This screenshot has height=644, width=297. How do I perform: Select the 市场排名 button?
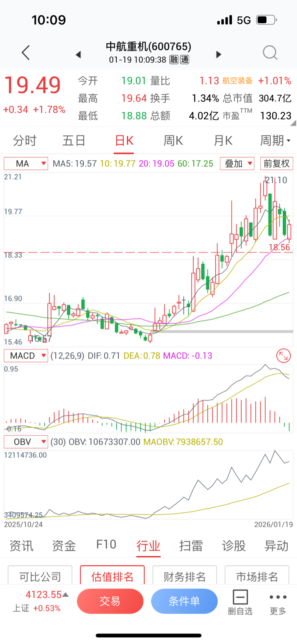click(x=257, y=575)
